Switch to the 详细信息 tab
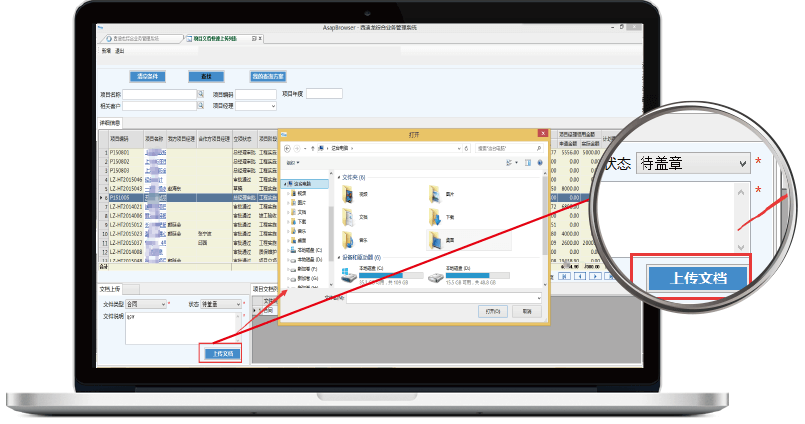The width and height of the screenshot is (805, 424). pos(109,123)
